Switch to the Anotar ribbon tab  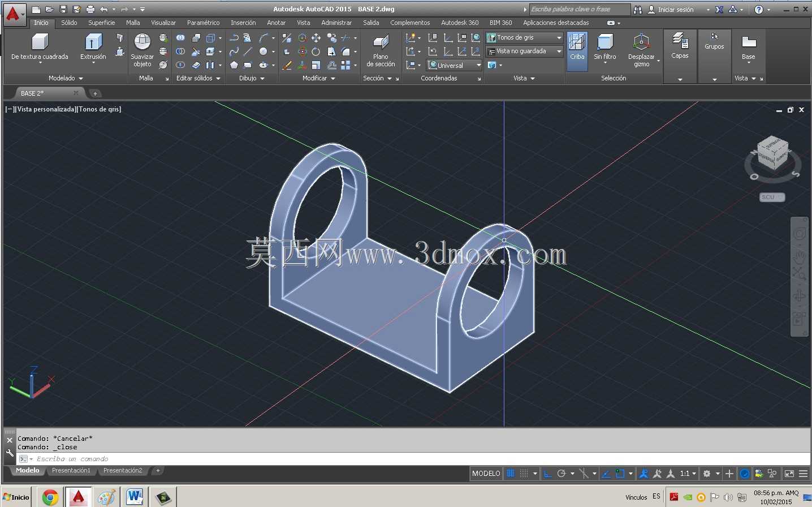tap(276, 23)
